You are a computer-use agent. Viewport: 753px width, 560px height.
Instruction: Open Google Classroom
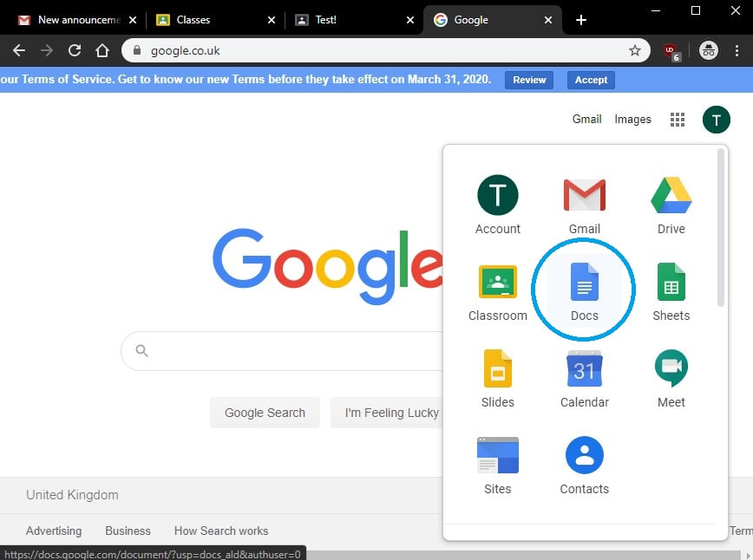[x=497, y=290]
